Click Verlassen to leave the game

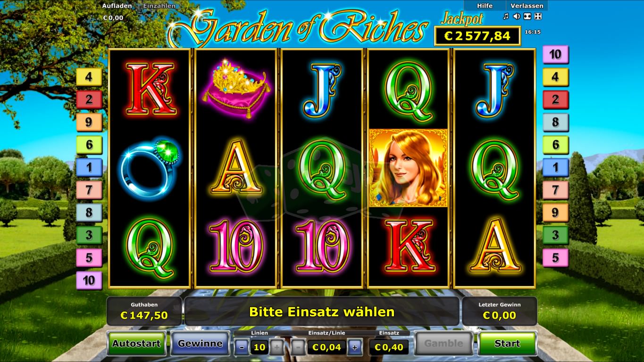point(527,6)
